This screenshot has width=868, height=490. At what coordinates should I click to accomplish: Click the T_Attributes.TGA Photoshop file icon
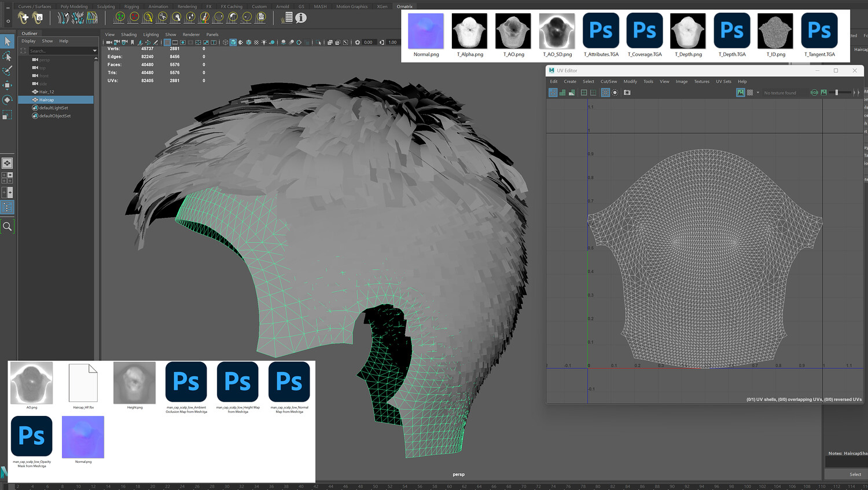coord(601,31)
